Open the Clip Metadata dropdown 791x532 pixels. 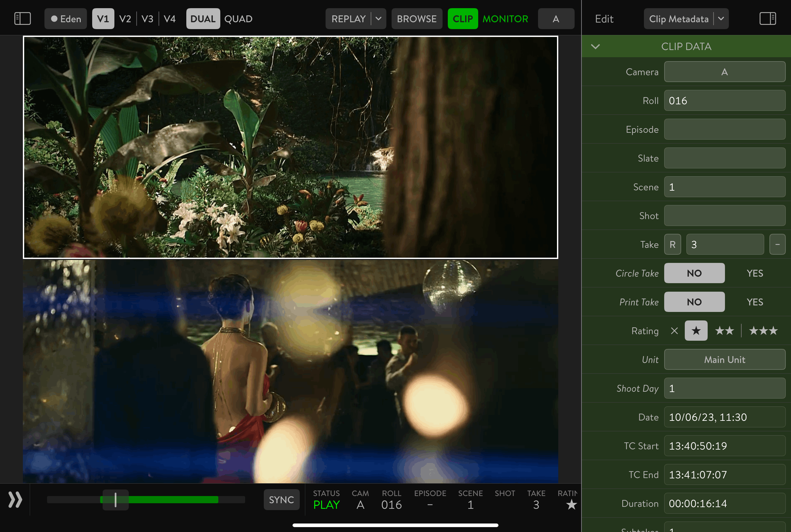[721, 19]
